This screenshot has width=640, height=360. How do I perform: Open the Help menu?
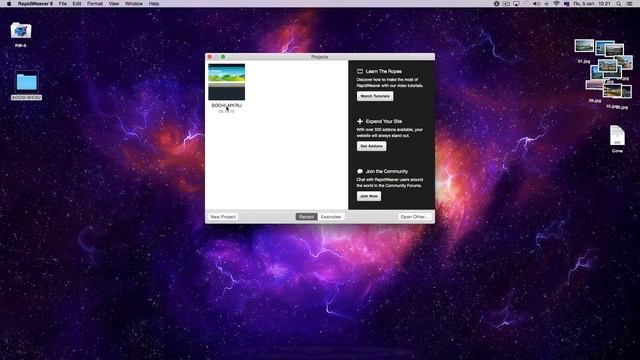tap(154, 4)
